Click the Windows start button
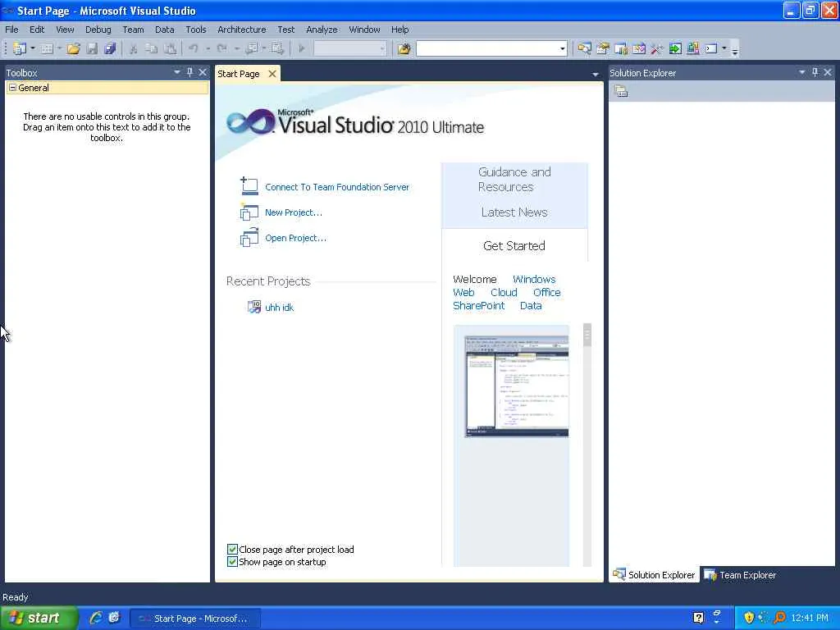The image size is (840, 630). click(39, 618)
